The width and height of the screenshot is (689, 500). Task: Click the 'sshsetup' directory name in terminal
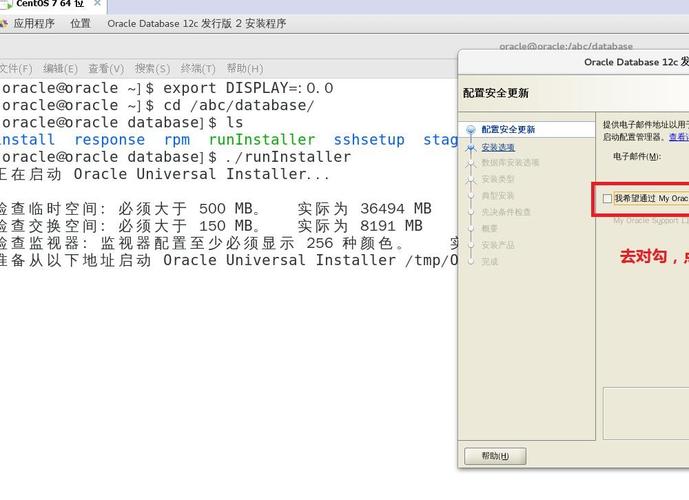[x=369, y=140]
